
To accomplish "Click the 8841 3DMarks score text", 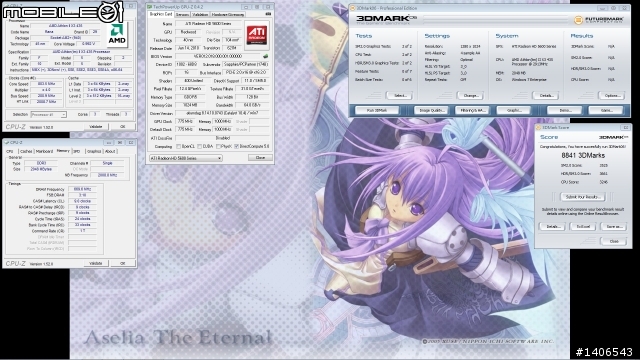I will (583, 156).
